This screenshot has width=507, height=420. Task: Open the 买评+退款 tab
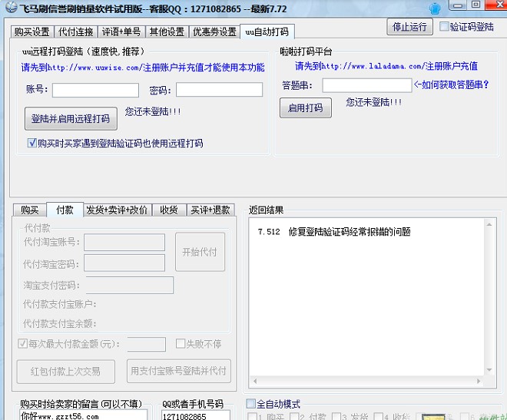pos(210,210)
